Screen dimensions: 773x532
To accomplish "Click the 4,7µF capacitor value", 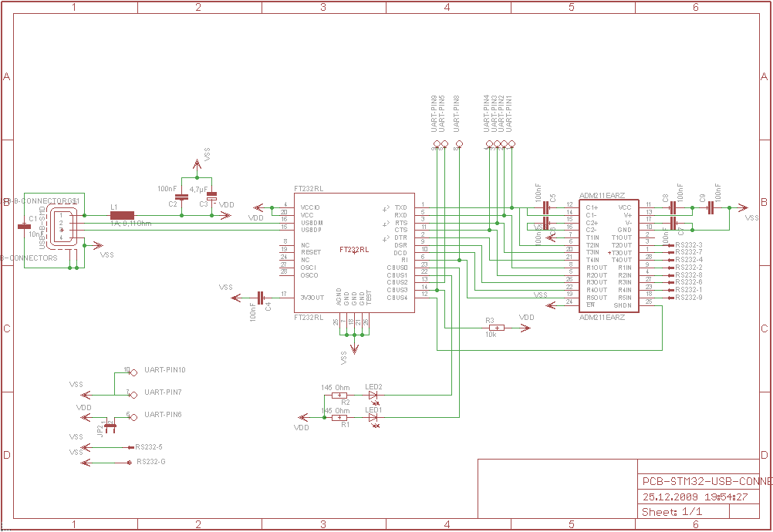I will [199, 189].
